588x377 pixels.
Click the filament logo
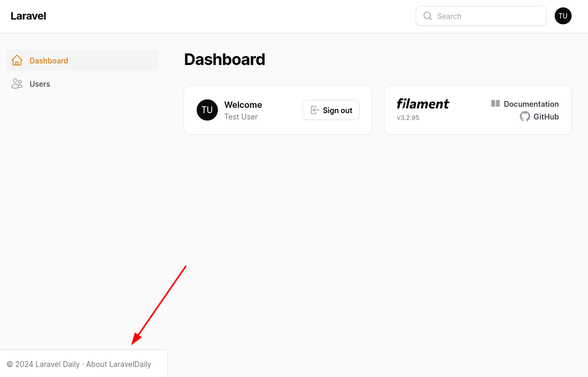pos(422,104)
